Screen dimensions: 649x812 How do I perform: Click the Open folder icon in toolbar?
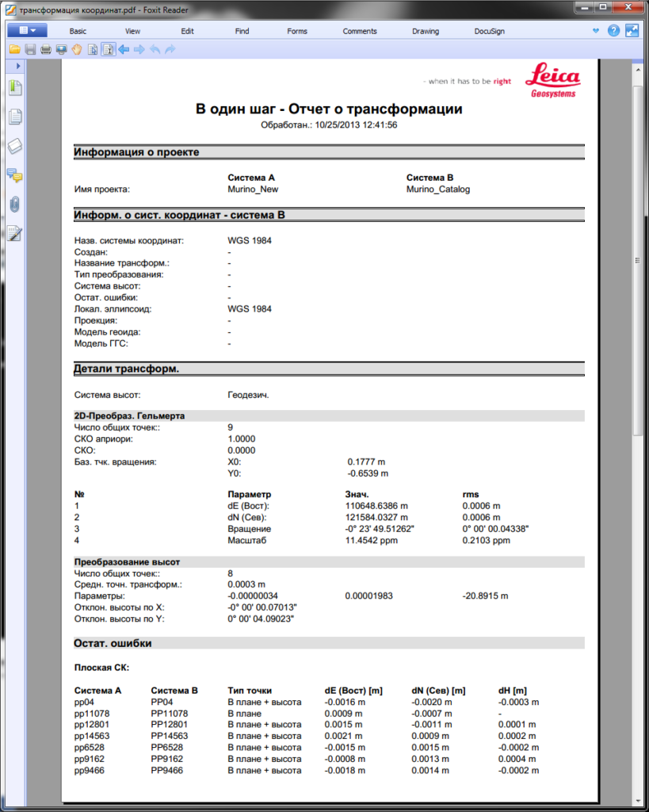coord(14,49)
